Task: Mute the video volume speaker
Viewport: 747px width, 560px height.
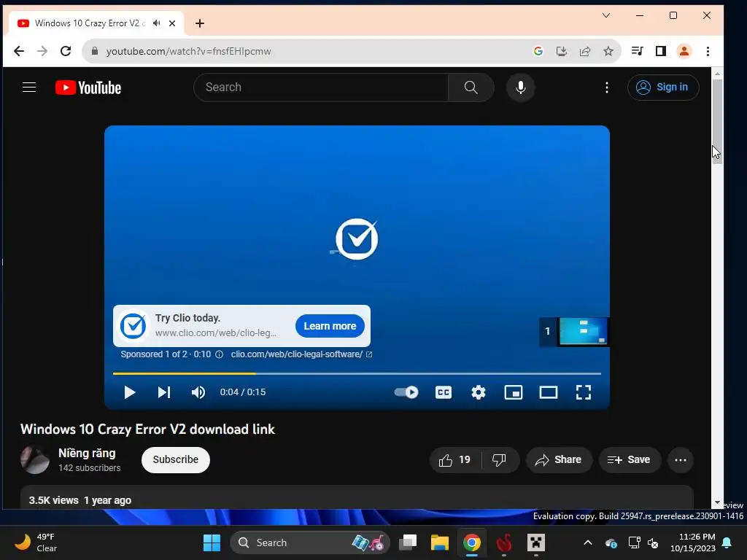Action: [x=198, y=392]
